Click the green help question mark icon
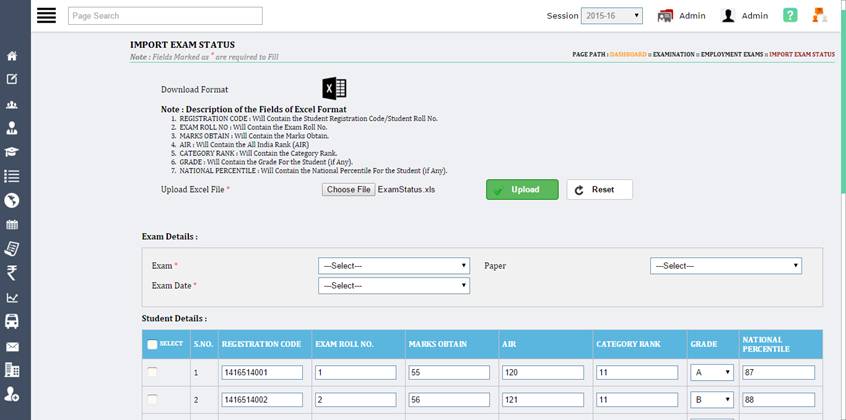Screen dimensions: 846x420 tap(790, 16)
